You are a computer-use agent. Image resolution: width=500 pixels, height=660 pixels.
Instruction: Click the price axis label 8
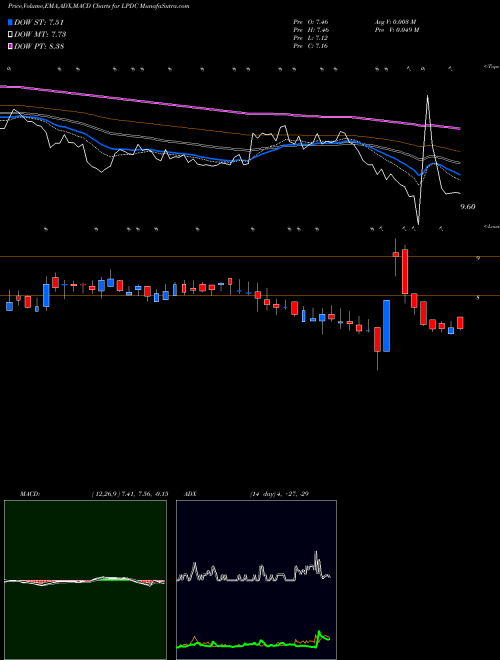478,298
